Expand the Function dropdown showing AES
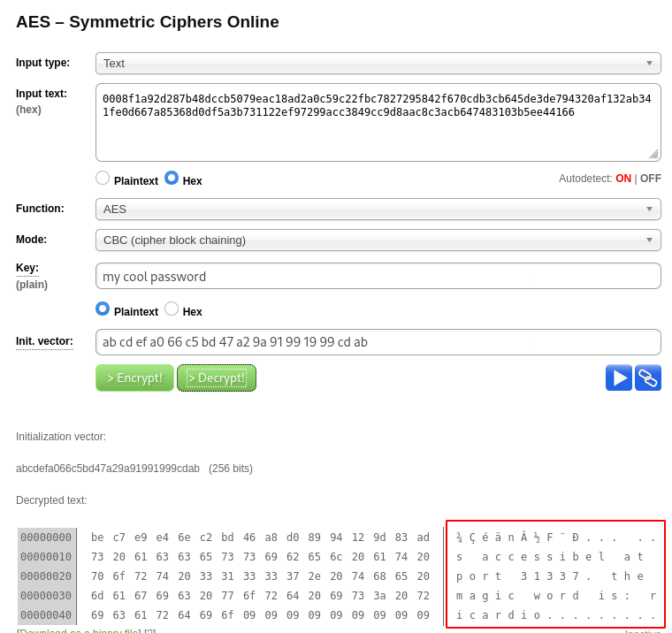672x633 pixels. 378,210
